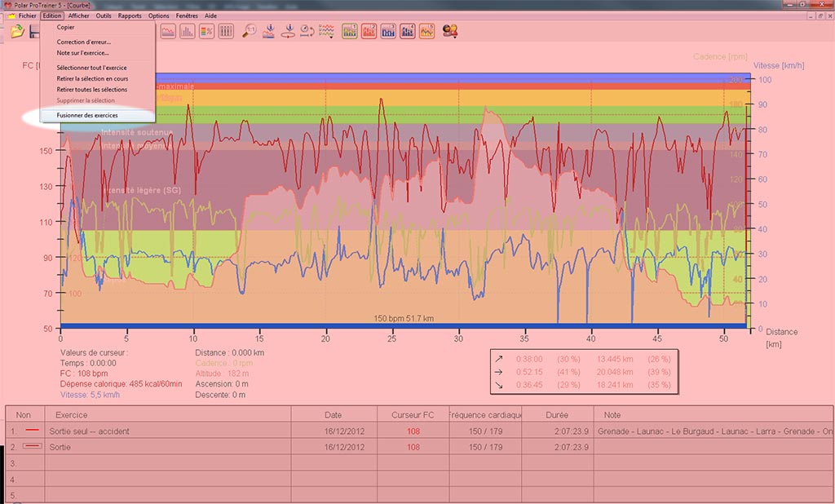This screenshot has height=504, width=835.
Task: Click the Exercice column header
Action: pos(167,414)
